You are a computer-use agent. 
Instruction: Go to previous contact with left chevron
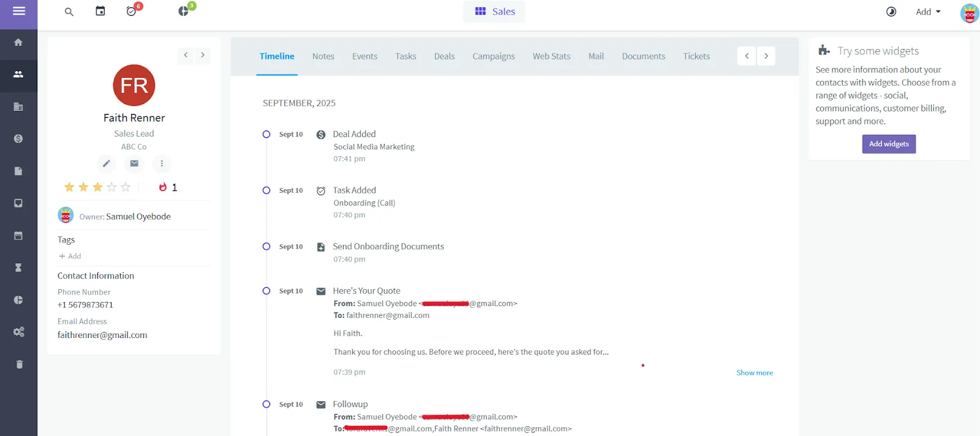click(x=186, y=55)
